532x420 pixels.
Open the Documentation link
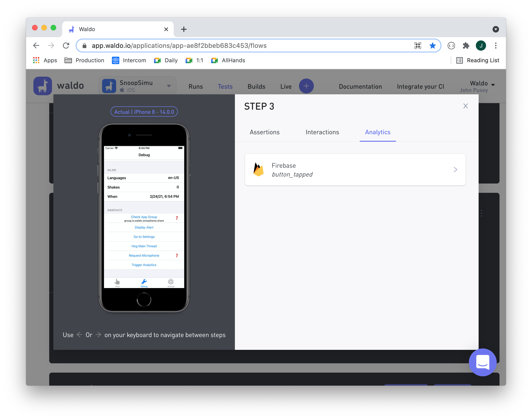tap(360, 87)
